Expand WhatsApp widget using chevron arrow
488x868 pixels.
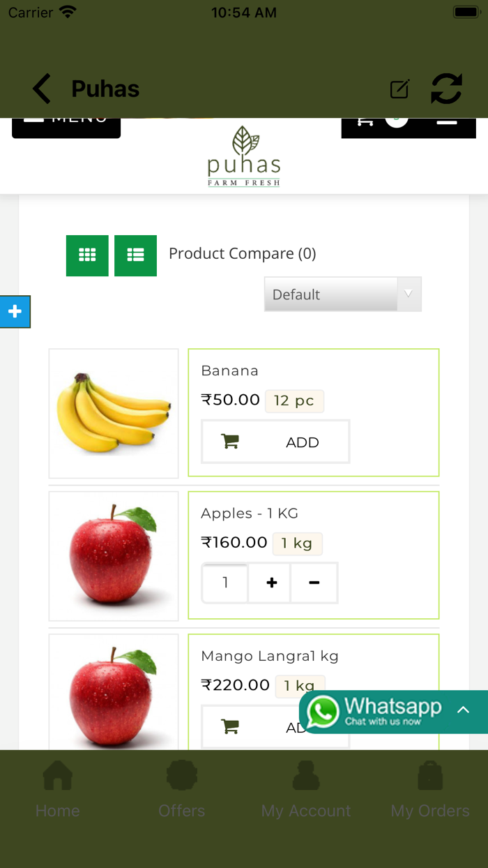(x=463, y=710)
